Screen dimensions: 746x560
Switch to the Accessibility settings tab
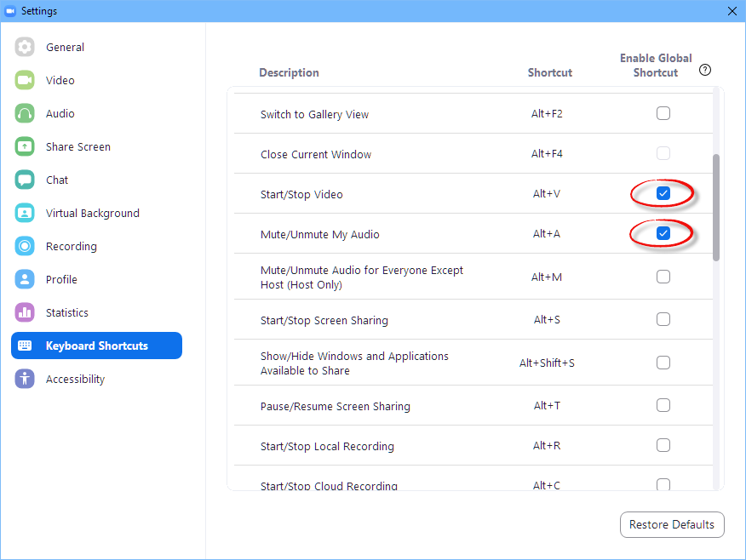pyautogui.click(x=75, y=380)
